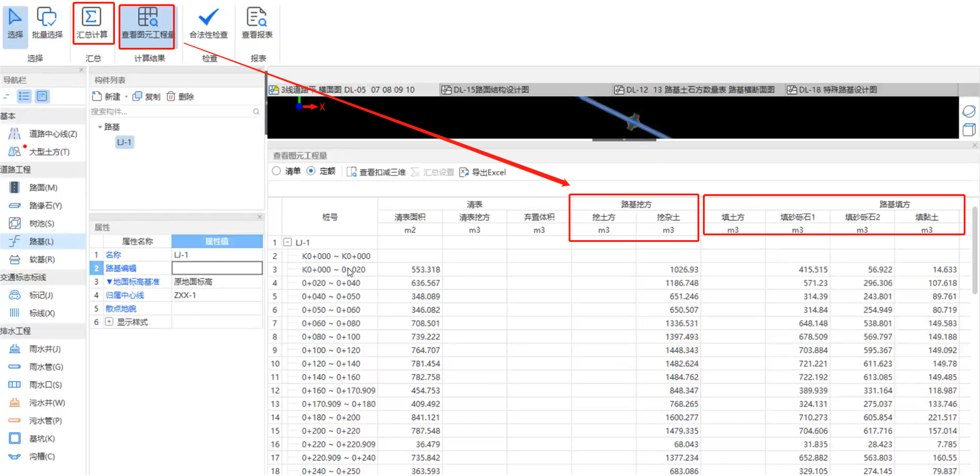
Task: Select LJ-1 in component list
Action: (x=125, y=142)
